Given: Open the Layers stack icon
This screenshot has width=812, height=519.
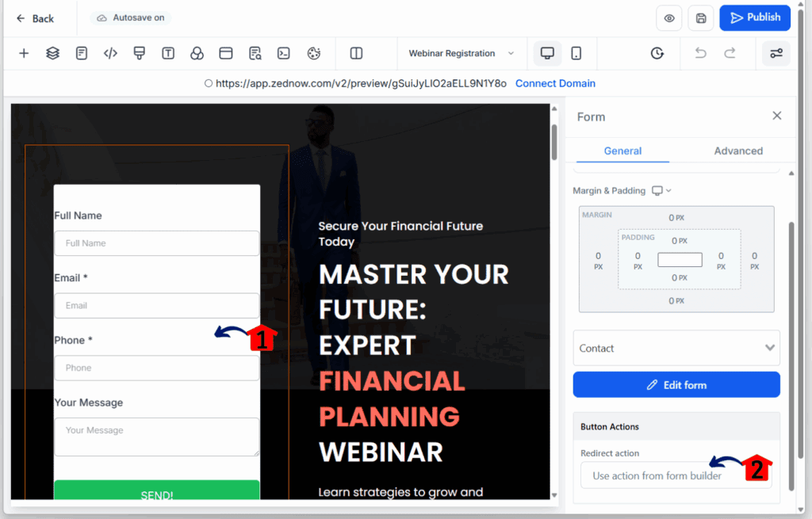Looking at the screenshot, I should tap(52, 53).
